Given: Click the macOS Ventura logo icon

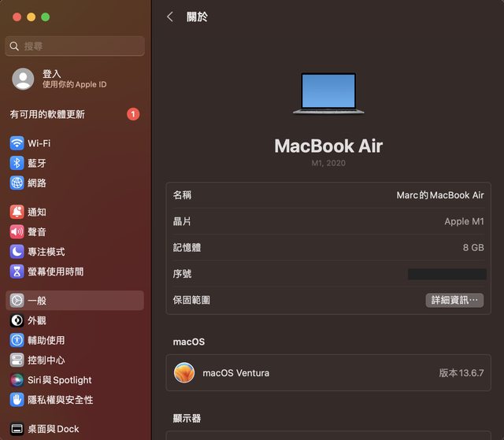Looking at the screenshot, I should [x=184, y=373].
